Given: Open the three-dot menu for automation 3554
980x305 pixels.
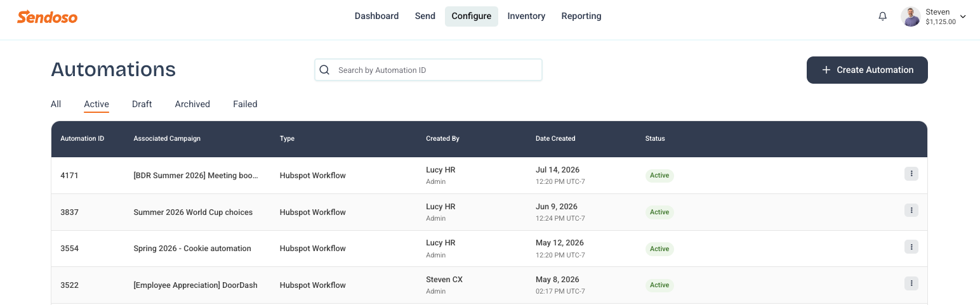Looking at the screenshot, I should pyautogui.click(x=911, y=247).
